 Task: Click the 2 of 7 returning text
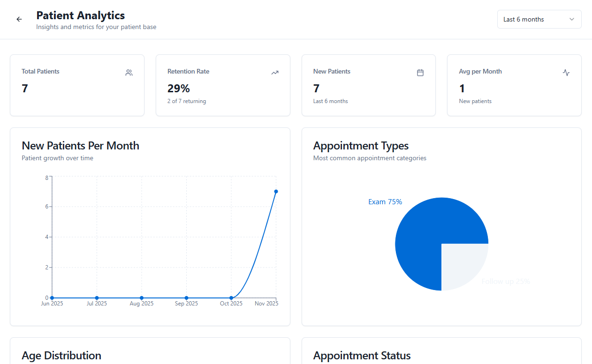[187, 101]
